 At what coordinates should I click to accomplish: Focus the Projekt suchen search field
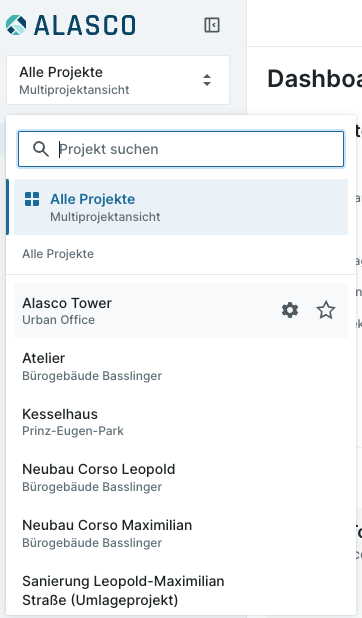click(181, 149)
